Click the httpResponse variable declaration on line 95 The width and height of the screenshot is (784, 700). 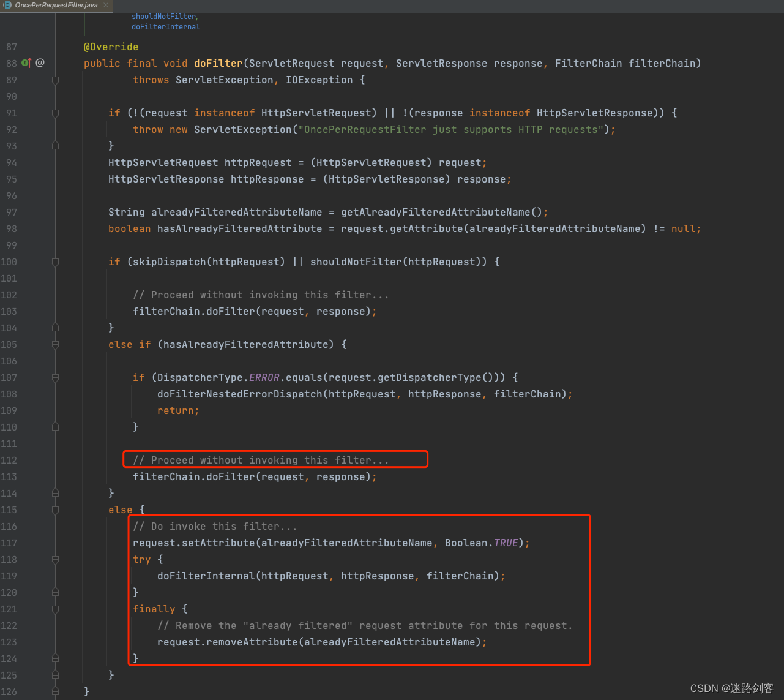267,179
